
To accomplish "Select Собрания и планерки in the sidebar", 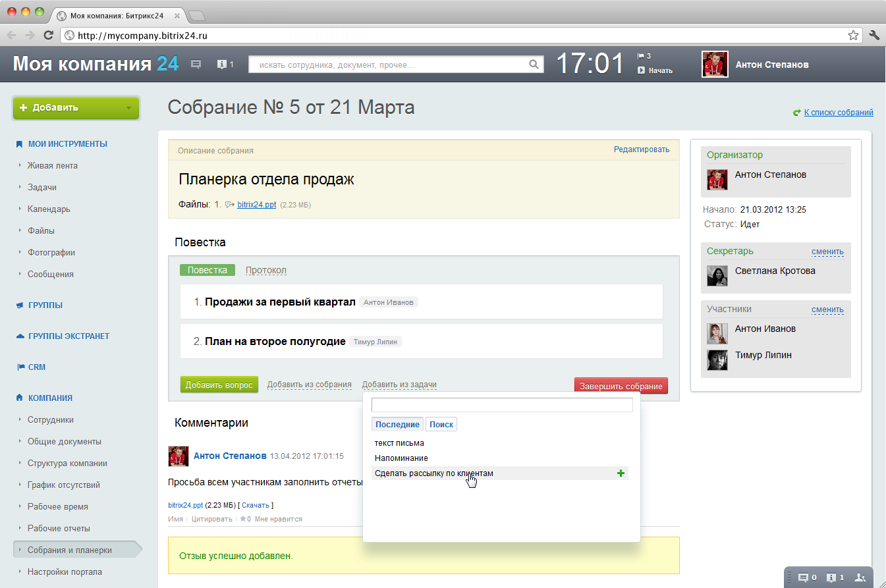I will coord(77,550).
